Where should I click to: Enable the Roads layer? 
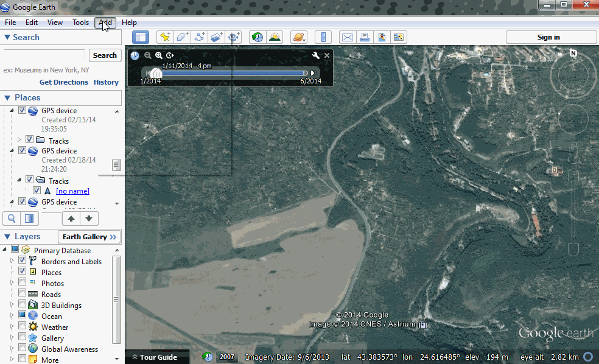[22, 293]
